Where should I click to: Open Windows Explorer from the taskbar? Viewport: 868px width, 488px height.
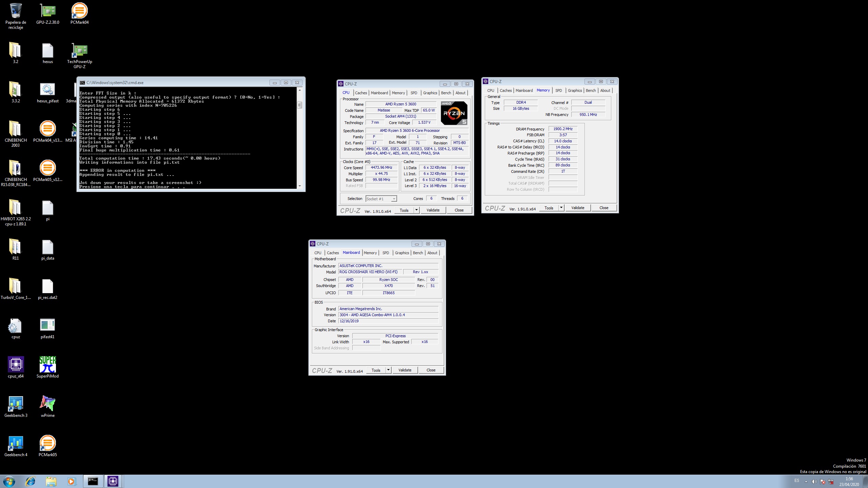[51, 481]
